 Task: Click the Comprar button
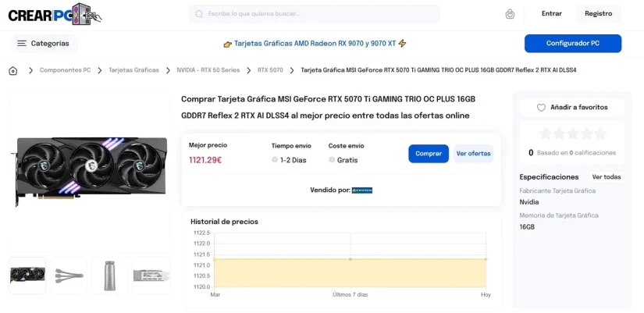(429, 154)
